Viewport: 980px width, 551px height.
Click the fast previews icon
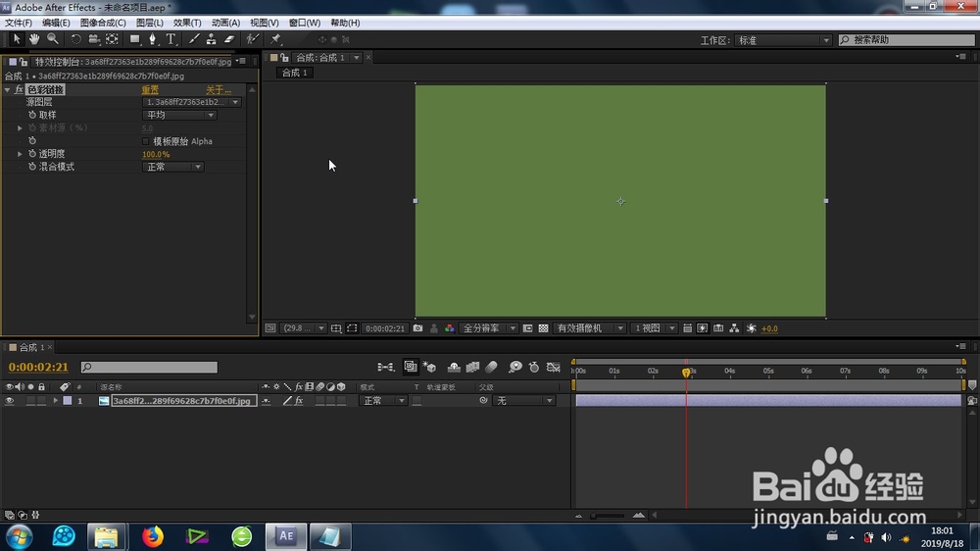[703, 328]
